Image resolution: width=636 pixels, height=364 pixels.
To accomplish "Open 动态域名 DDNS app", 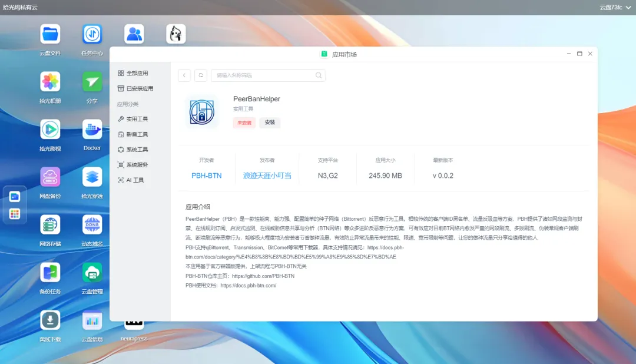I will [92, 225].
